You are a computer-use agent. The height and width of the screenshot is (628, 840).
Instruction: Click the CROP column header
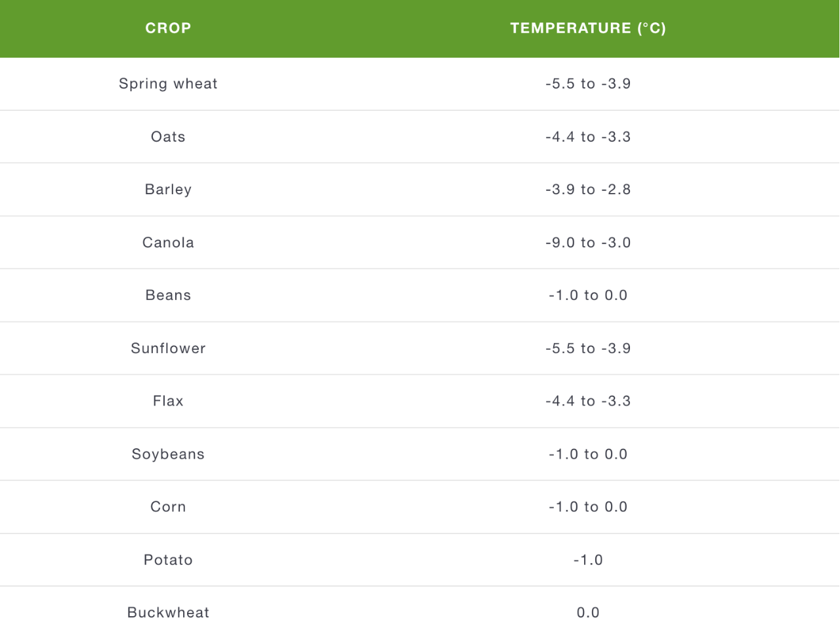168,28
